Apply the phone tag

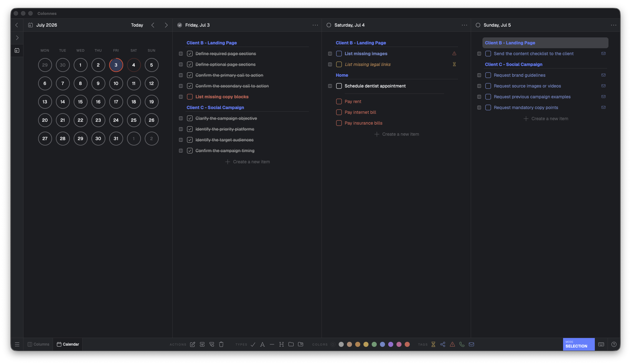point(462,344)
